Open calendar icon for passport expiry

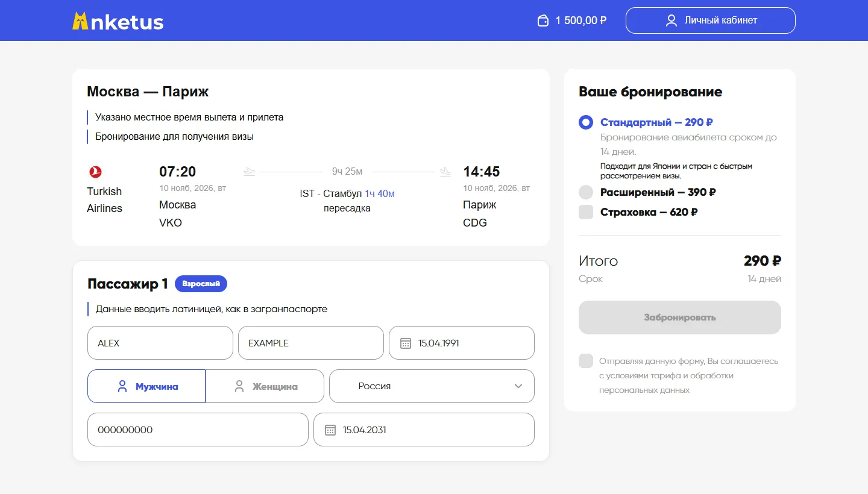[x=330, y=430]
